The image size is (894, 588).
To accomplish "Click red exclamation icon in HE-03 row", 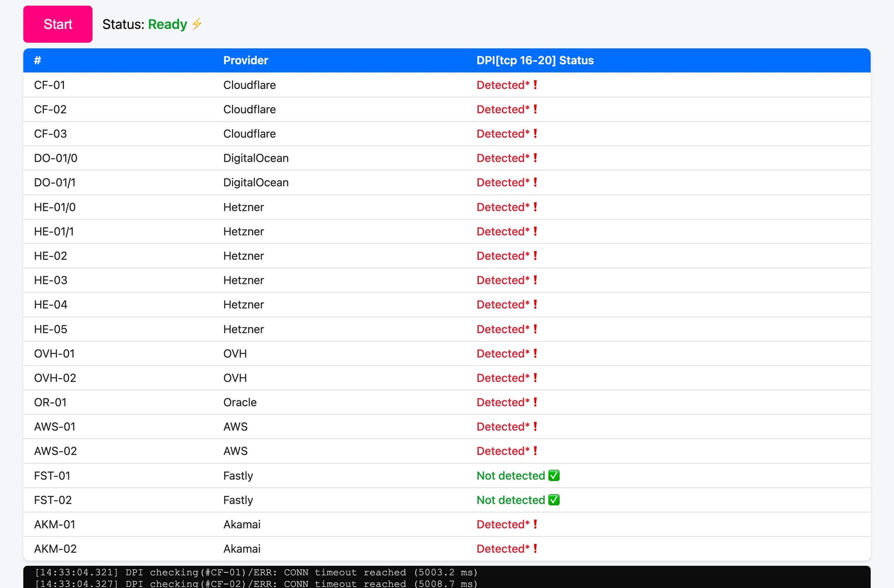I will coord(535,280).
